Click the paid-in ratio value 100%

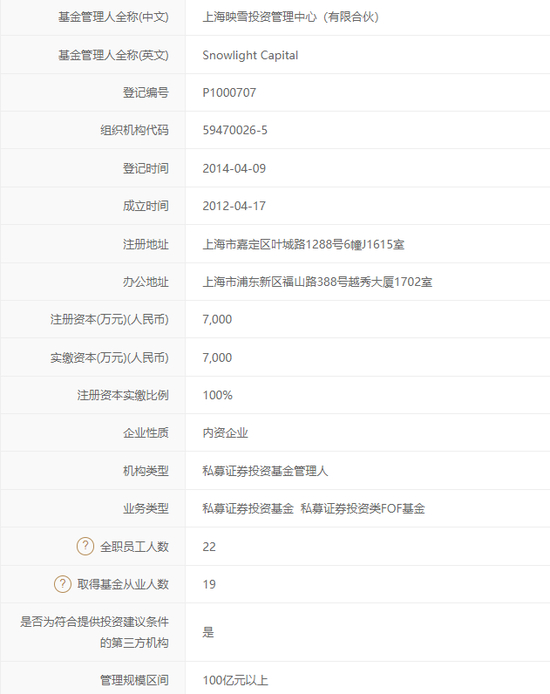click(217, 395)
